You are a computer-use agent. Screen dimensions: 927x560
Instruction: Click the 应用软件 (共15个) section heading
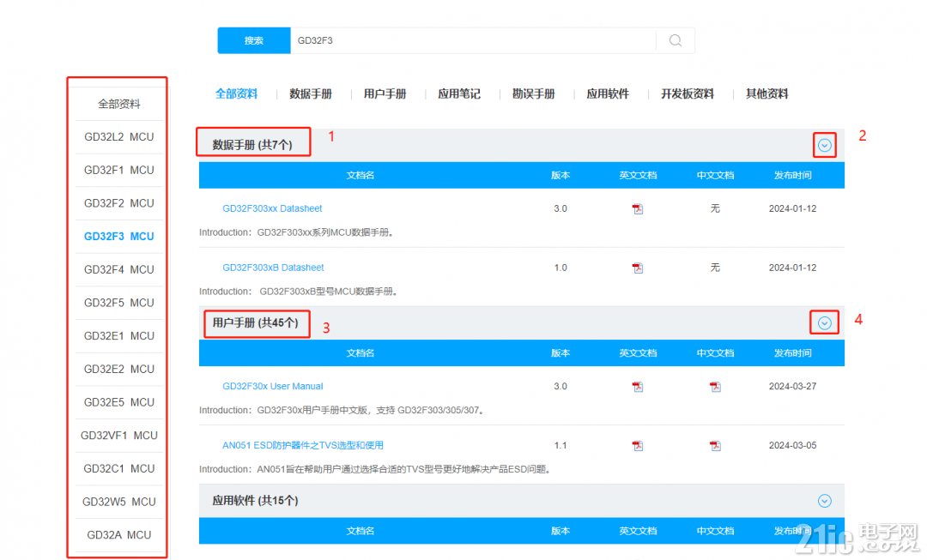tap(256, 500)
